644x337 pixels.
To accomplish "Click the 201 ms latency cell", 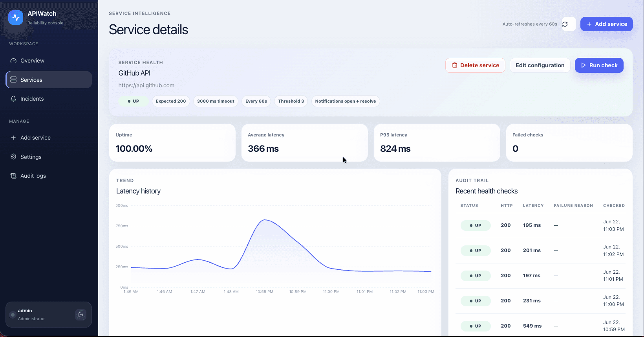I will pyautogui.click(x=532, y=250).
